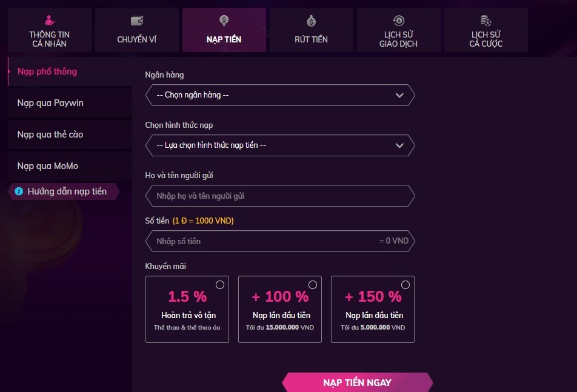Open the Nạp qua thẻ cào section
The height and width of the screenshot is (392, 577).
point(50,135)
